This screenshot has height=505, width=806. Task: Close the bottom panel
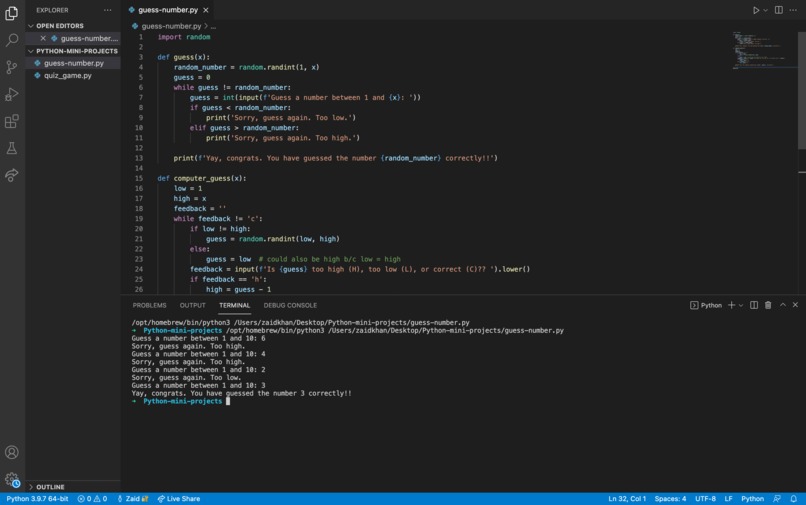tap(795, 305)
